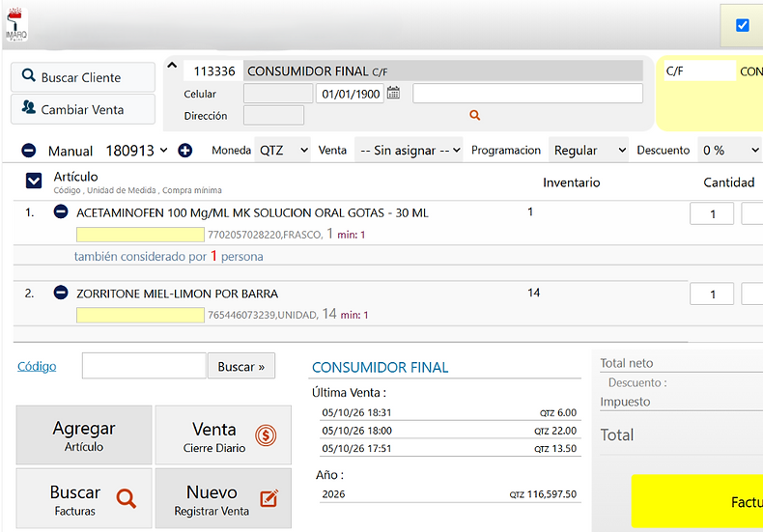The image size is (763, 532).
Task: Click the ACETAMINOFEN 100 Mg/ML item name
Action: pyautogui.click(x=252, y=212)
